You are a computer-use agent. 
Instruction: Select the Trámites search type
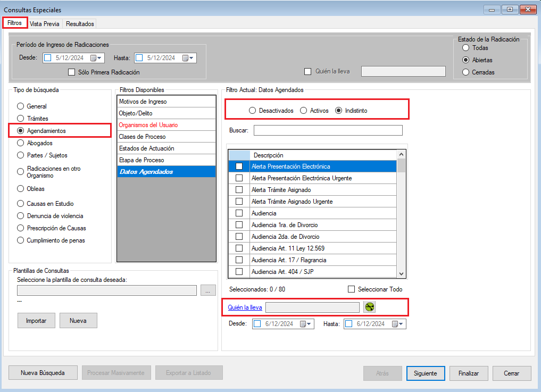pos(21,119)
